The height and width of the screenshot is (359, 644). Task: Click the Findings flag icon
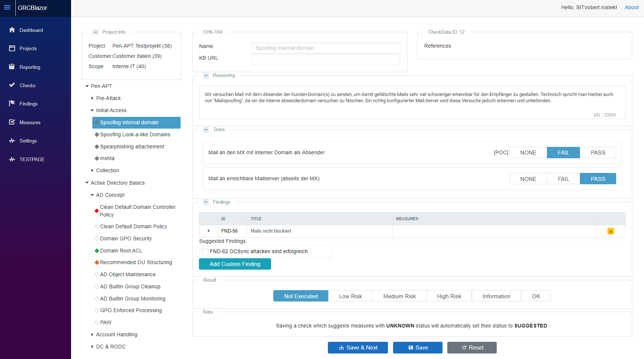tap(12, 104)
